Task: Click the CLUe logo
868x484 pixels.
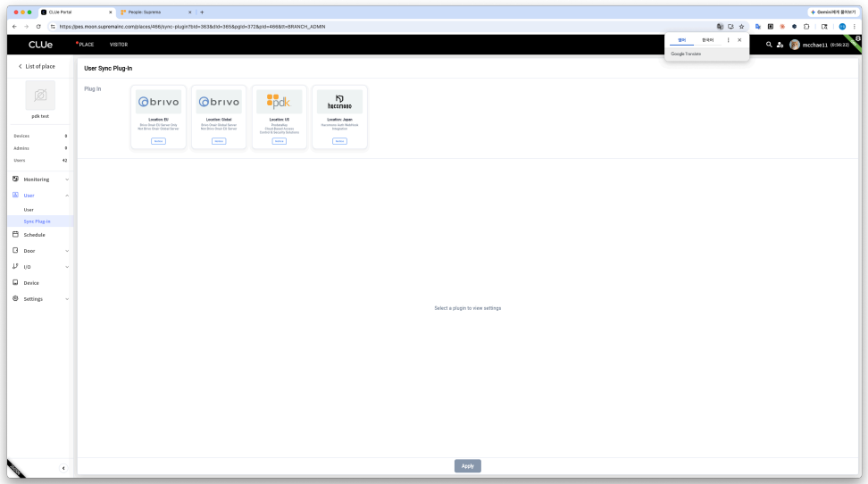Action: [40, 45]
